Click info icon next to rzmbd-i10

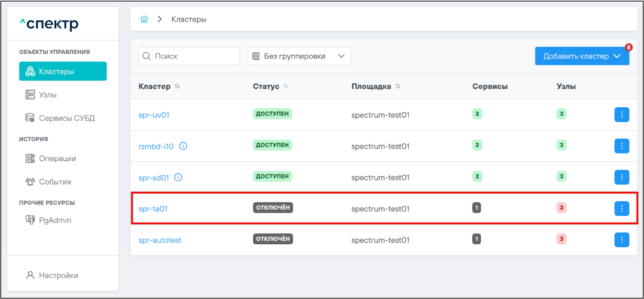click(x=183, y=146)
